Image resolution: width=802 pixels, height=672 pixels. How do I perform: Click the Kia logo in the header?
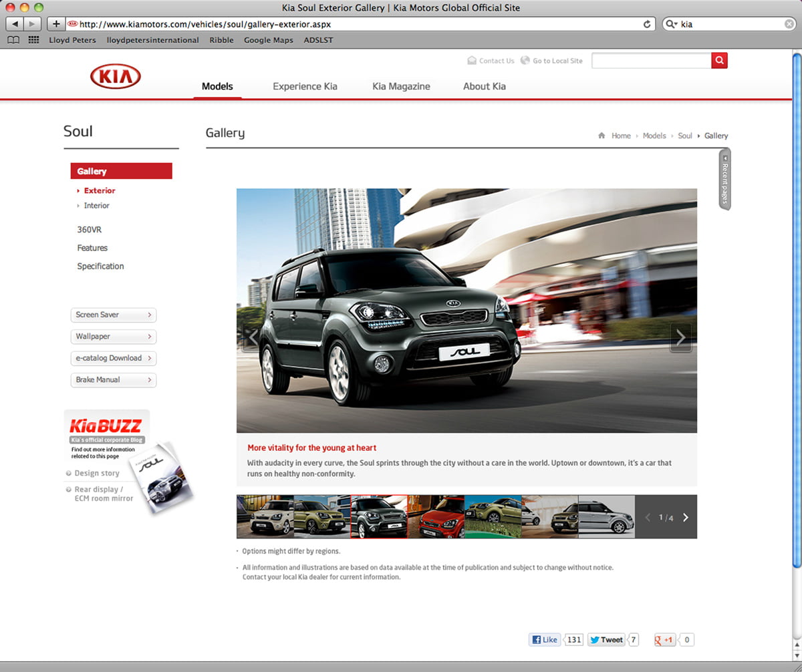point(115,77)
